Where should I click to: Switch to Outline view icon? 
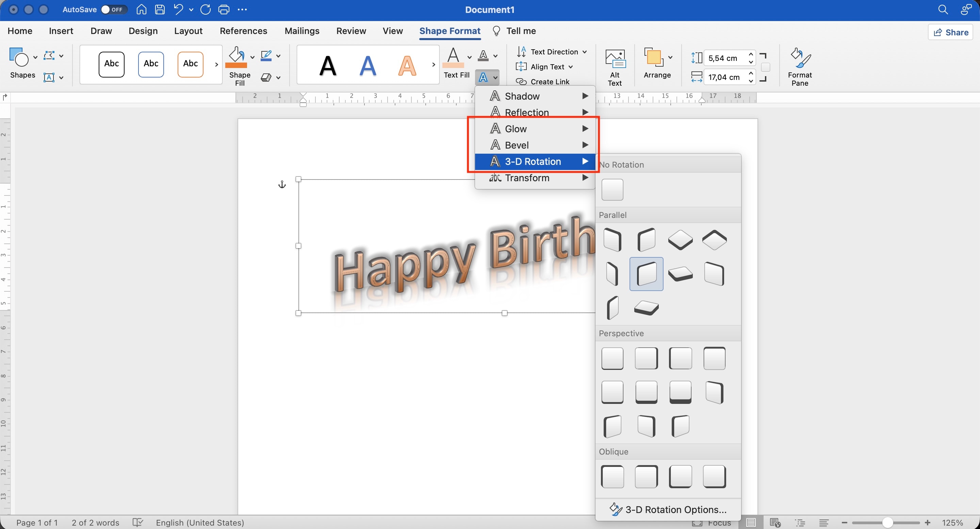[800, 523]
